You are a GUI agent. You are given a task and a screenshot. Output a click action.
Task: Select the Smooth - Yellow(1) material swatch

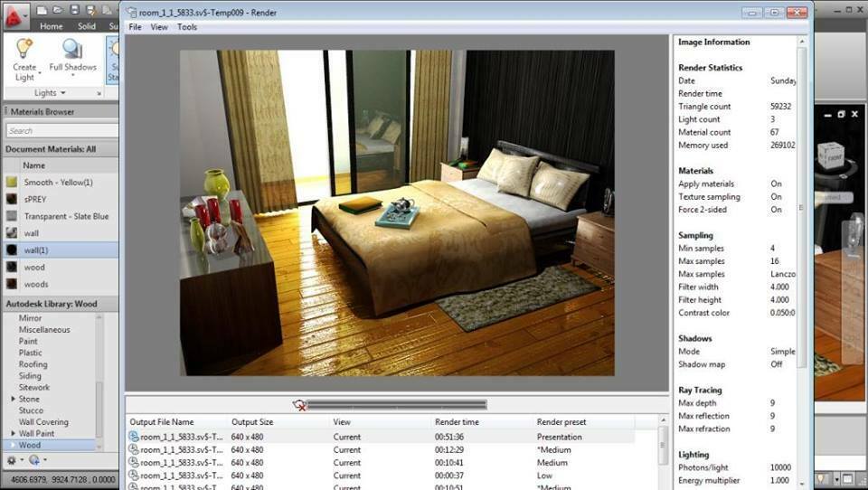click(12, 182)
